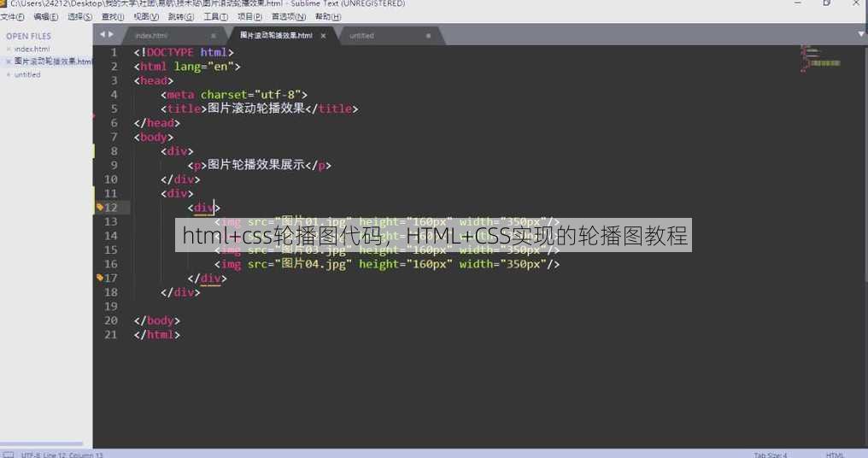The width and height of the screenshot is (868, 458).
Task: Open the 编辑(E) menu
Action: [x=45, y=16]
